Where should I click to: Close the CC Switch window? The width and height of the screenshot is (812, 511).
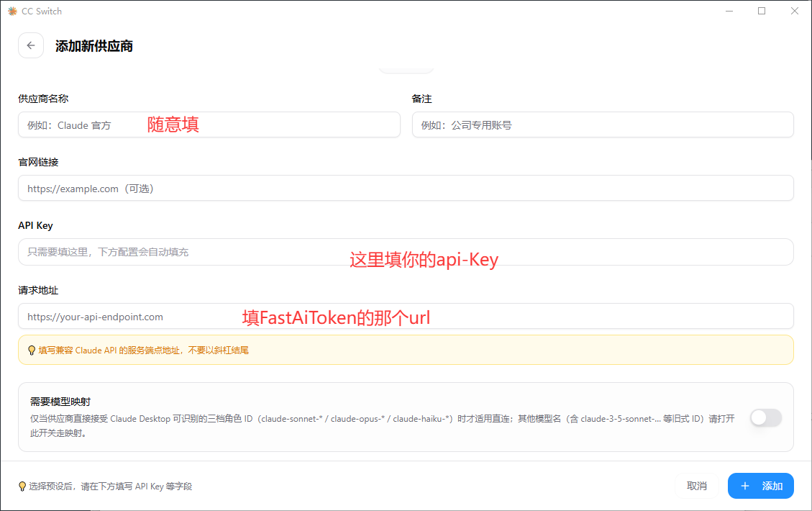coord(795,11)
